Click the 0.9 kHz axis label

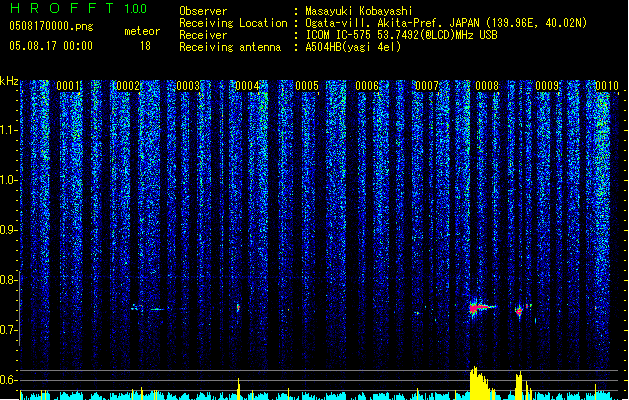click(x=9, y=230)
